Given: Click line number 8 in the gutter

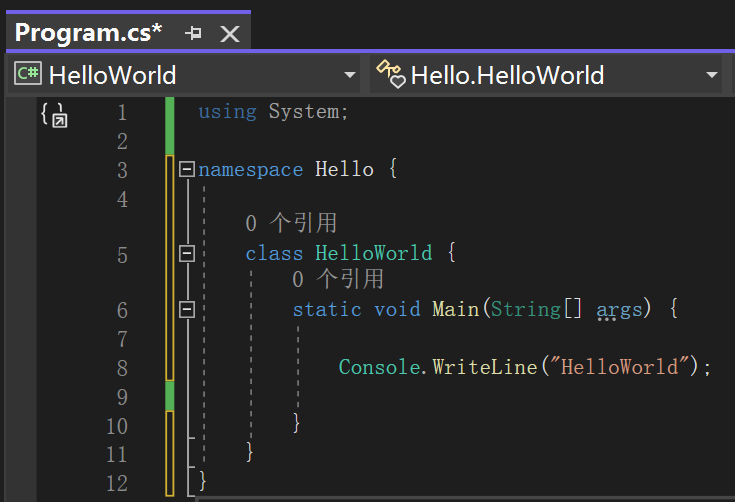Looking at the screenshot, I should pyautogui.click(x=121, y=368).
